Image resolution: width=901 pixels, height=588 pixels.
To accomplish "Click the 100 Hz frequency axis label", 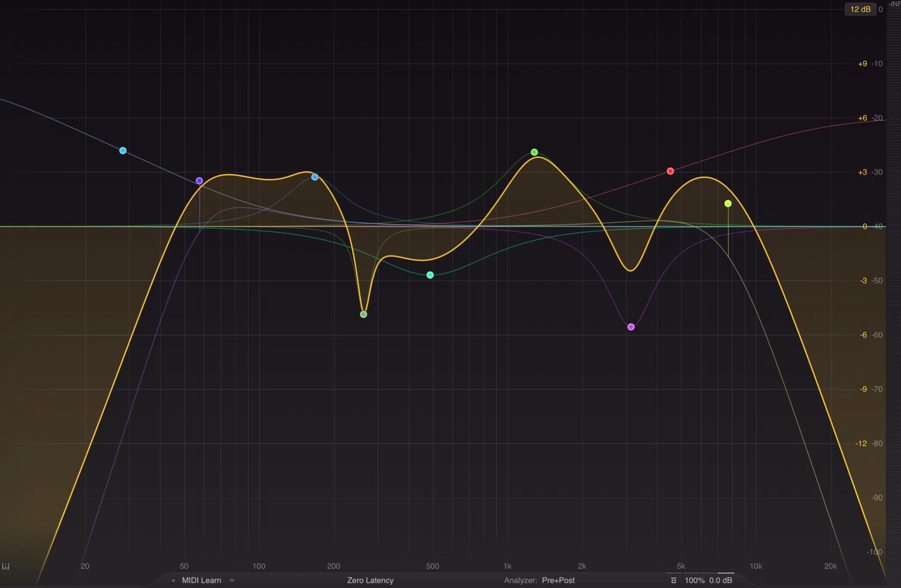I will pos(259,566).
